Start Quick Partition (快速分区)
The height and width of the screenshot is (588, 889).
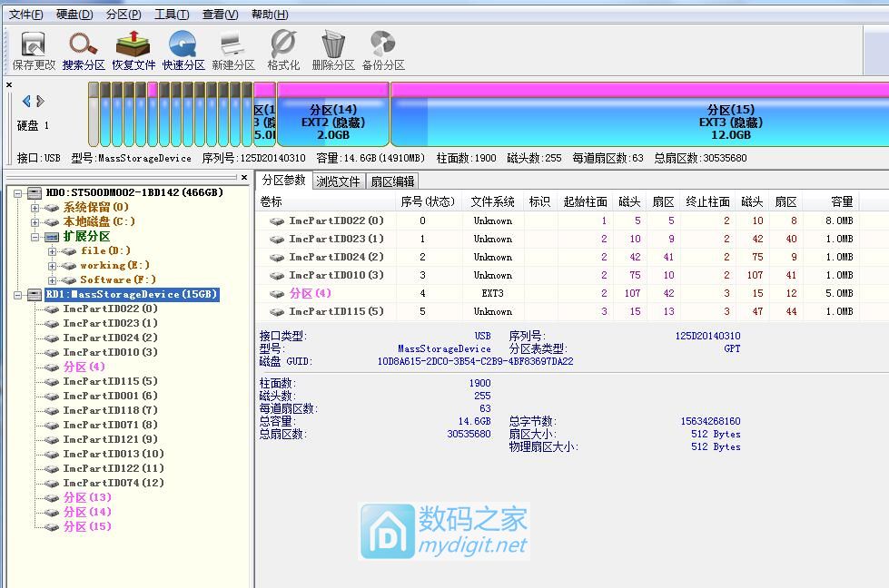point(183,51)
